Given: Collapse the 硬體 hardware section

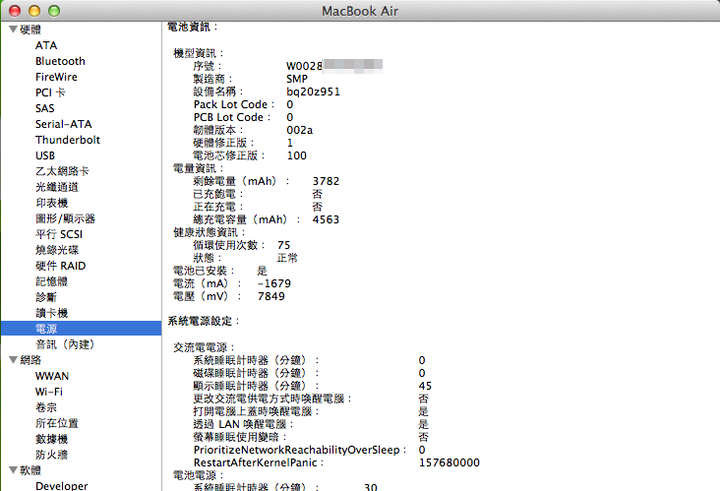Looking at the screenshot, I should click(13, 29).
